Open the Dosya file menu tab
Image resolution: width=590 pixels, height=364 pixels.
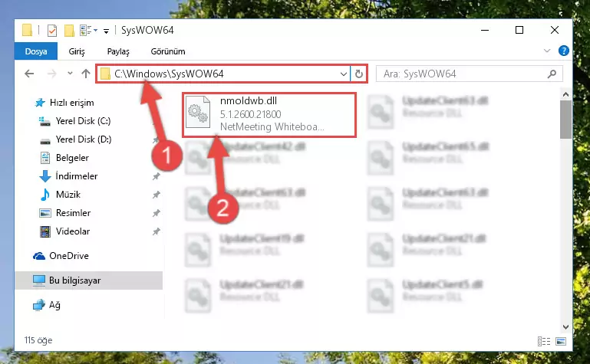tap(36, 51)
